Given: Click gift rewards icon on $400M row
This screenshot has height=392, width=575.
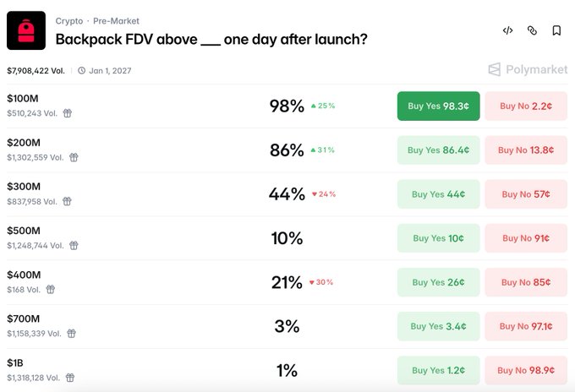Looking at the screenshot, I should pyautogui.click(x=51, y=289).
